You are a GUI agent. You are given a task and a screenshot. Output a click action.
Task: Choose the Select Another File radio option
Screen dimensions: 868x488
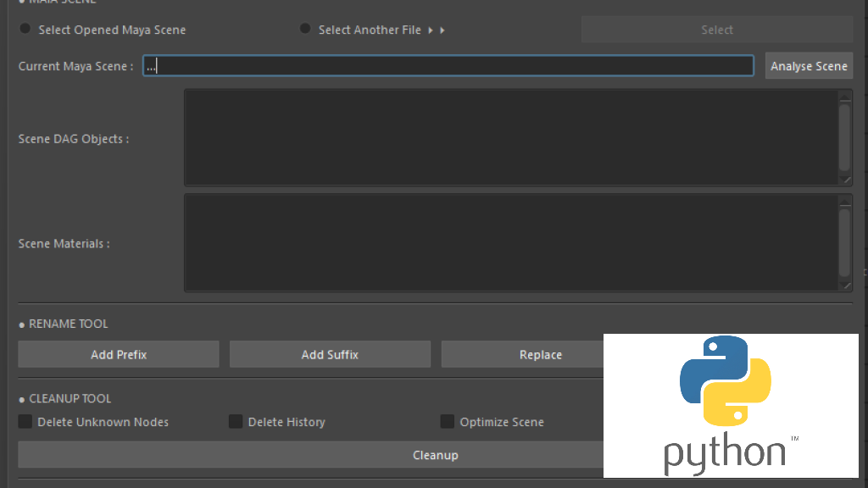pos(305,29)
